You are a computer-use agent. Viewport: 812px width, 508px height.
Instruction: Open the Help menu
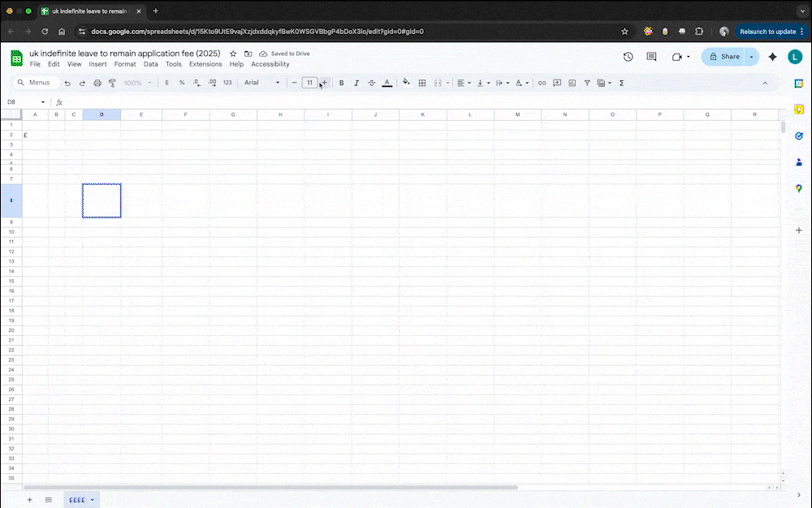236,64
